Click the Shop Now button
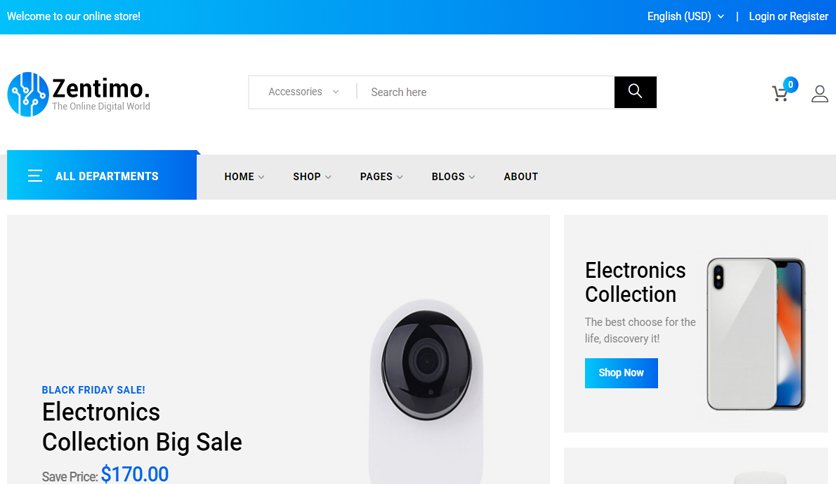The height and width of the screenshot is (484, 836). [621, 373]
